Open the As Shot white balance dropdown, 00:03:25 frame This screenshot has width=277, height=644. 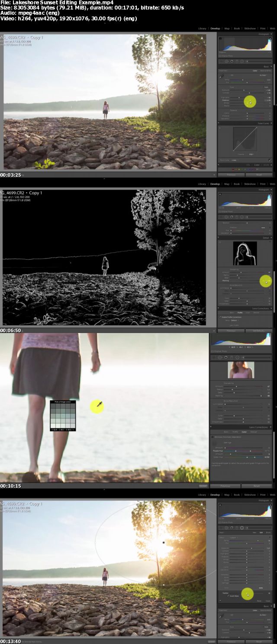coord(263,75)
